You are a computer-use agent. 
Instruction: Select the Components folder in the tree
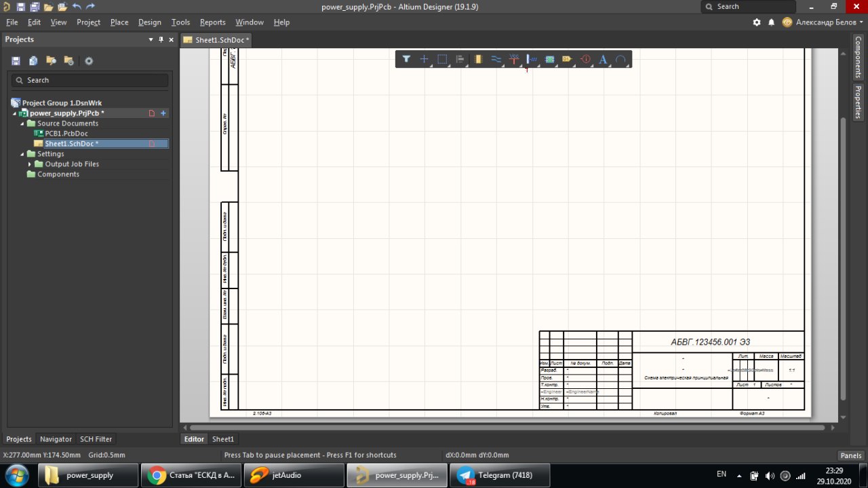(x=58, y=174)
